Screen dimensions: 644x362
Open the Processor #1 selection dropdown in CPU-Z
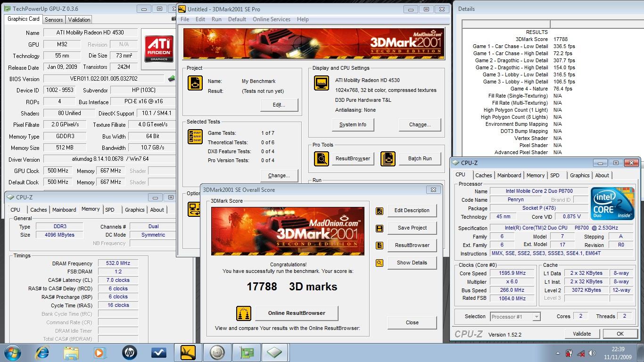515,317
